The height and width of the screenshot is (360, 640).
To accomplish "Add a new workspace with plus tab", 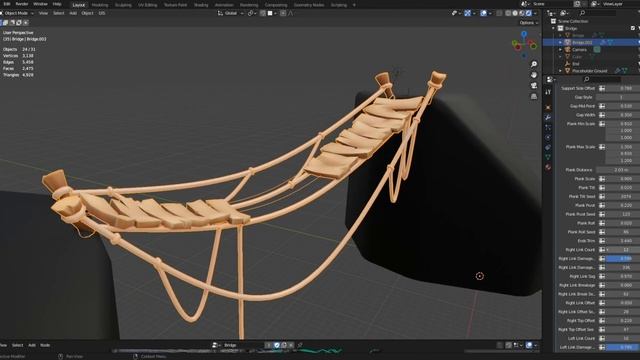I will (x=354, y=5).
